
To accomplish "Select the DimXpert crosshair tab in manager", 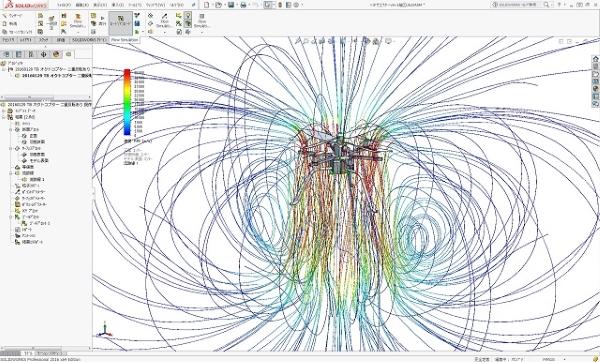I will (44, 54).
